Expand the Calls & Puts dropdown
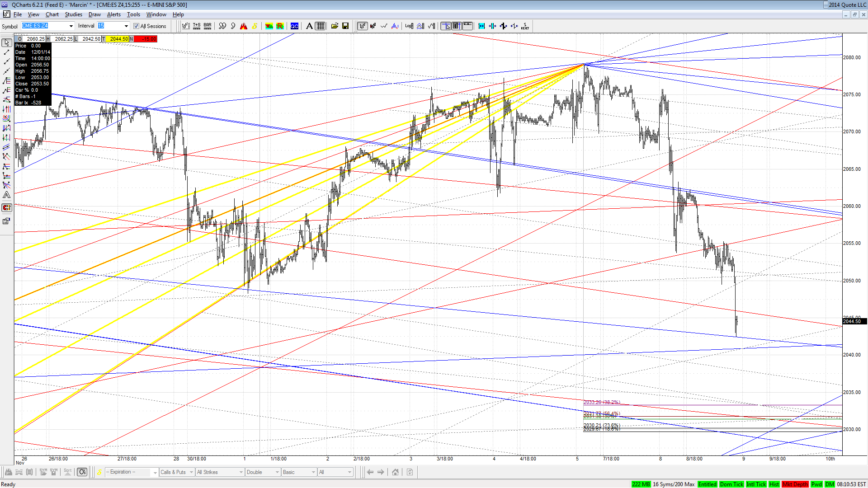This screenshot has width=868, height=488. point(192,472)
